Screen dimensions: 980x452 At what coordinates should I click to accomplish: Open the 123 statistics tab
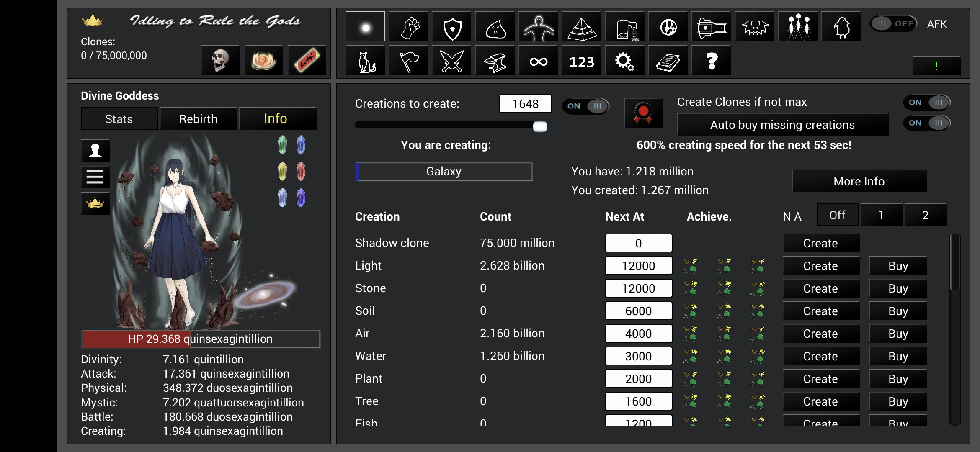(581, 61)
